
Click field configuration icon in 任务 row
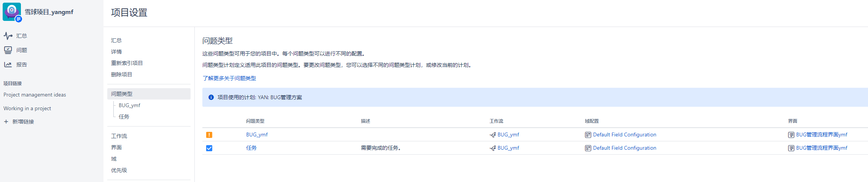pyautogui.click(x=588, y=148)
